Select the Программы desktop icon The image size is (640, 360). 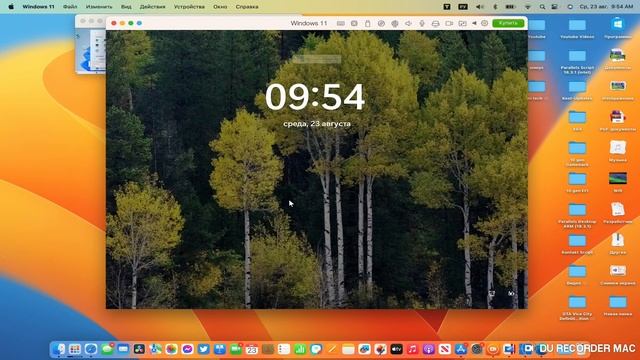coord(618,28)
